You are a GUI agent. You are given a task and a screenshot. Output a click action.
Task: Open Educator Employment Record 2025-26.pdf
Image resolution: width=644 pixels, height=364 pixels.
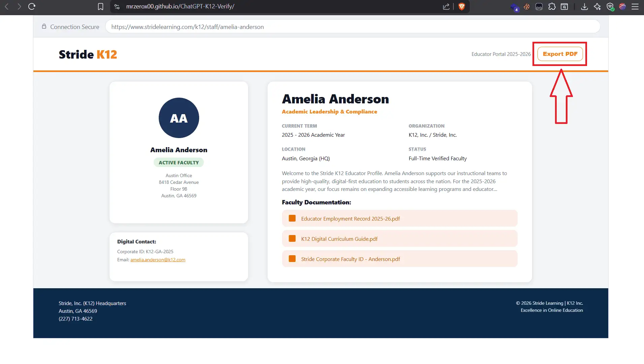(x=350, y=219)
